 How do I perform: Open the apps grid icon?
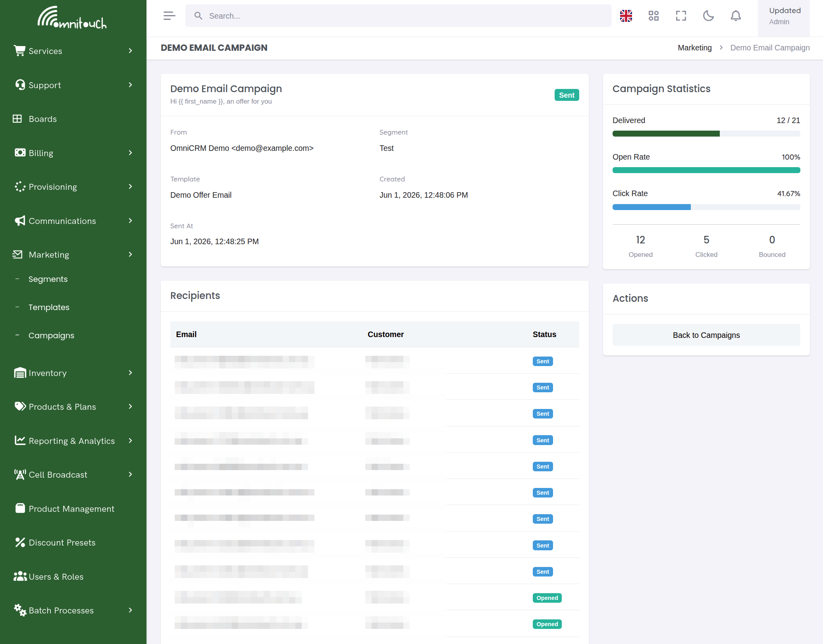(653, 16)
